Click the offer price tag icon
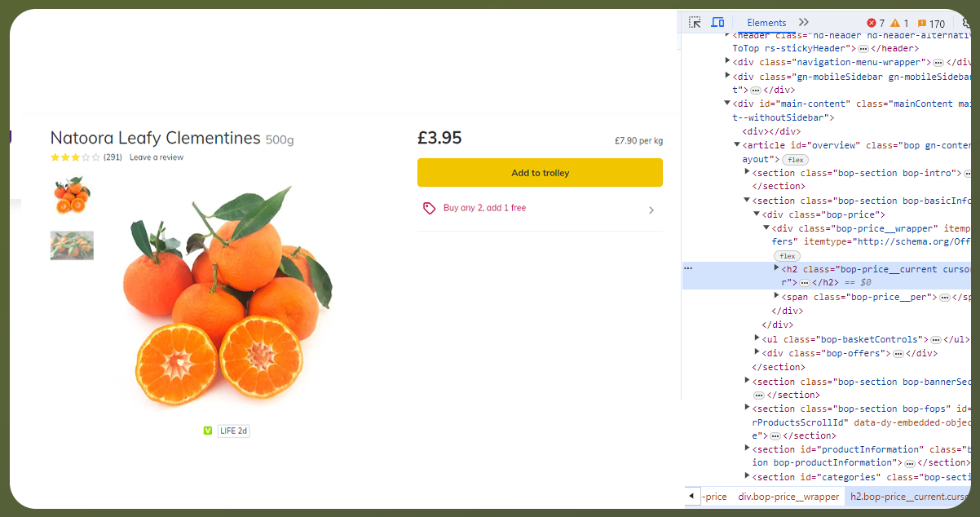The image size is (980, 517). point(430,209)
